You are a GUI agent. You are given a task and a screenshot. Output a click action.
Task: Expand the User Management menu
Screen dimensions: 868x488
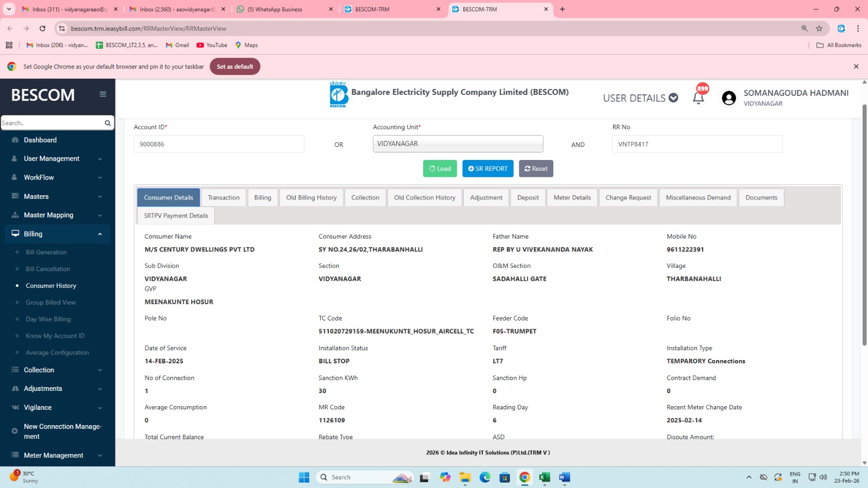click(57, 159)
